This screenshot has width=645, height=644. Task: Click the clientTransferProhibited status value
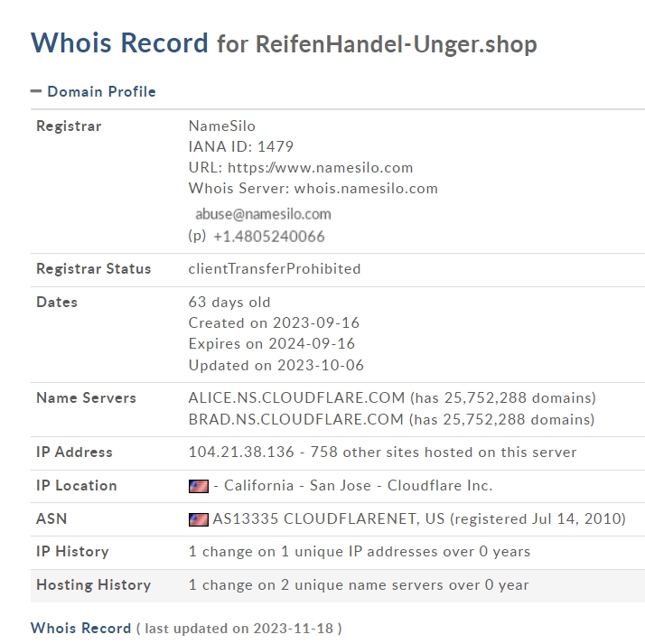[x=275, y=268]
